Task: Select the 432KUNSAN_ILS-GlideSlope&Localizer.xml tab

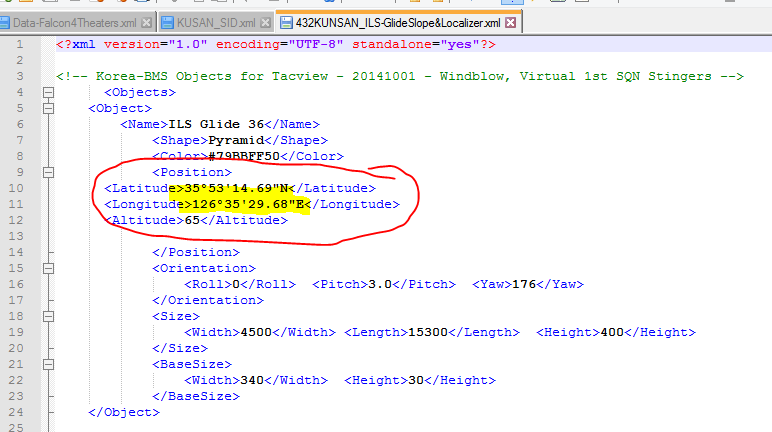Action: coord(398,23)
